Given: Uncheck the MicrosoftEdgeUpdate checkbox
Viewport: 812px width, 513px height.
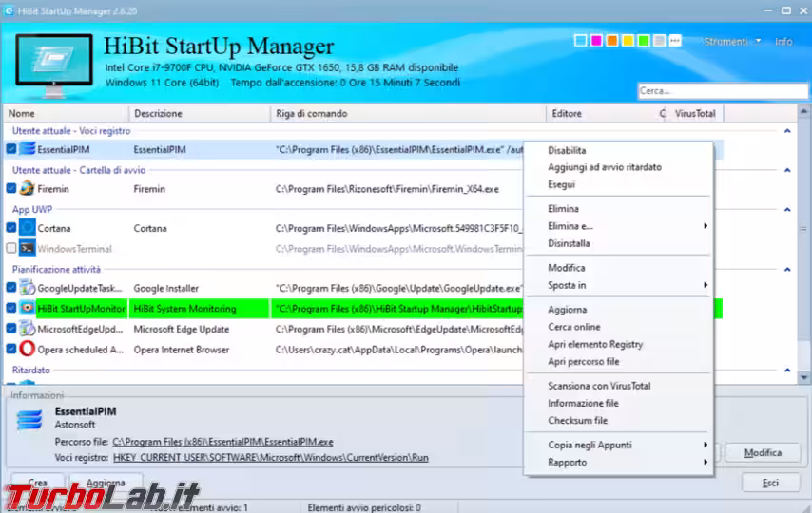Looking at the screenshot, I should click(10, 329).
